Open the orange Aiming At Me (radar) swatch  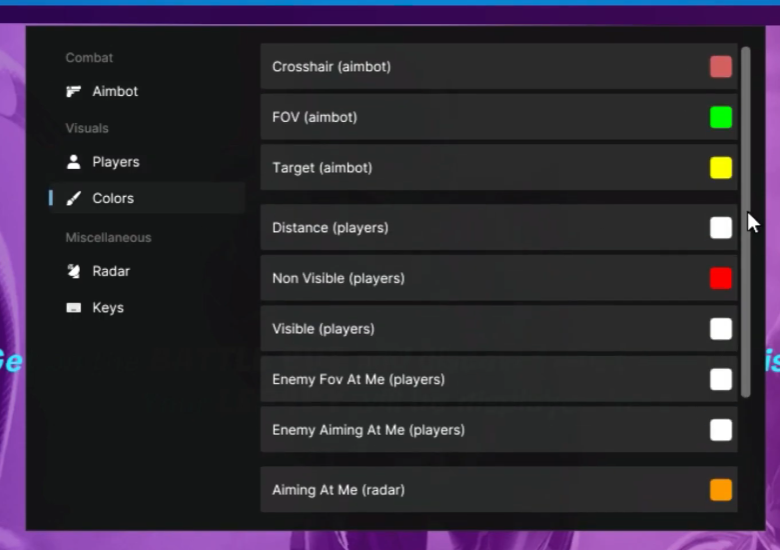click(720, 490)
